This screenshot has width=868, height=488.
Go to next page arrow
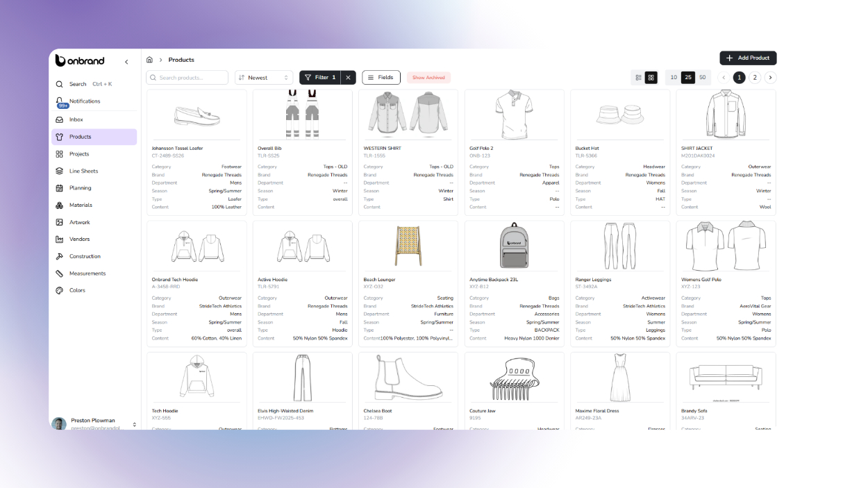click(771, 78)
